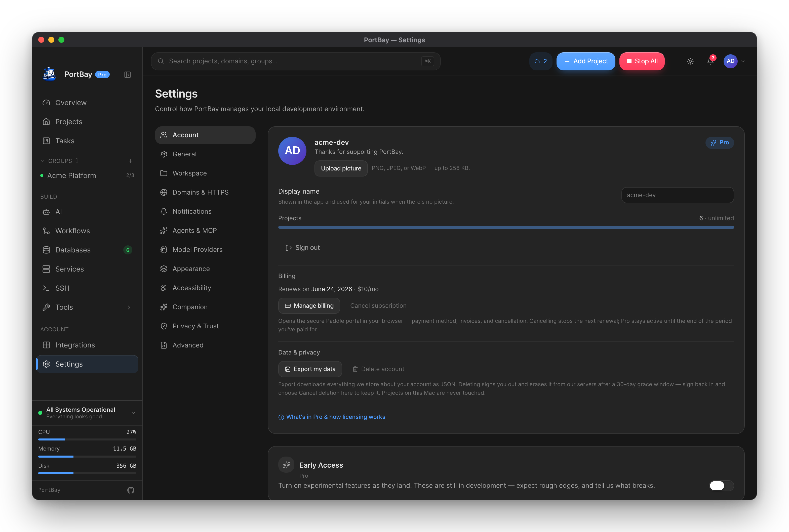Toggle the Early Access switch
789x532 pixels.
(x=721, y=485)
